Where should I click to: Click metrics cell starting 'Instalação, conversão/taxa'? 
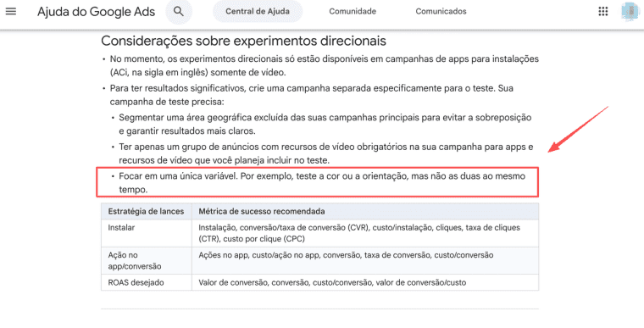click(365, 233)
